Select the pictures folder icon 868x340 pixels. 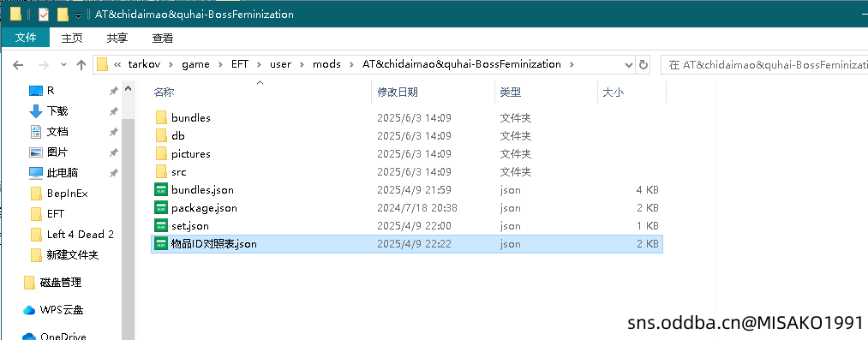click(x=161, y=153)
